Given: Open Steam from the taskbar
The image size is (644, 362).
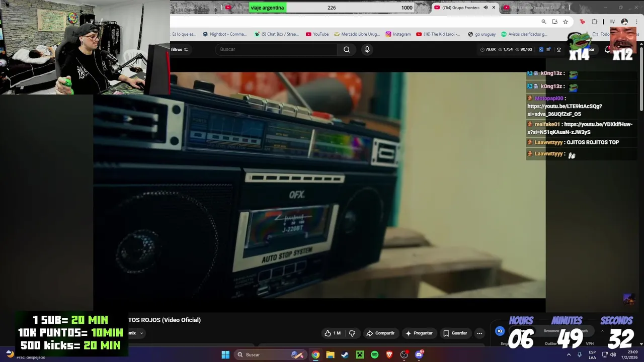Looking at the screenshot, I should point(345,354).
